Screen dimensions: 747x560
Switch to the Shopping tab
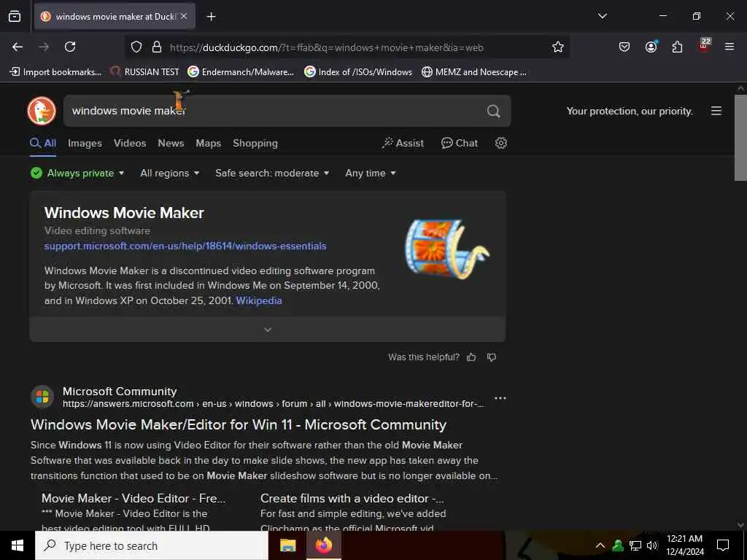click(x=255, y=143)
